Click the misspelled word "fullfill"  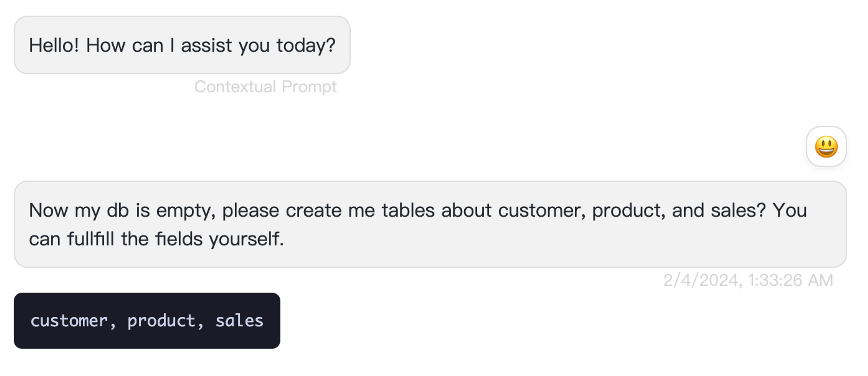[90, 239]
